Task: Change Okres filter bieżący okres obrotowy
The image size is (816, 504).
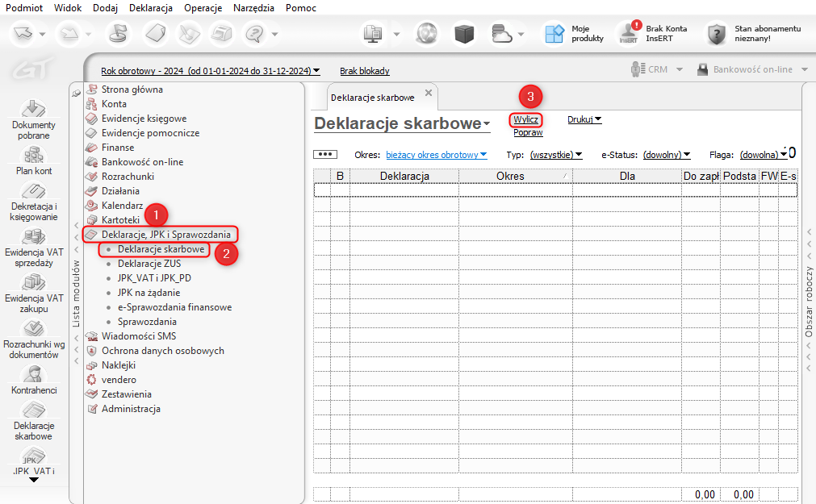Action: pos(436,155)
